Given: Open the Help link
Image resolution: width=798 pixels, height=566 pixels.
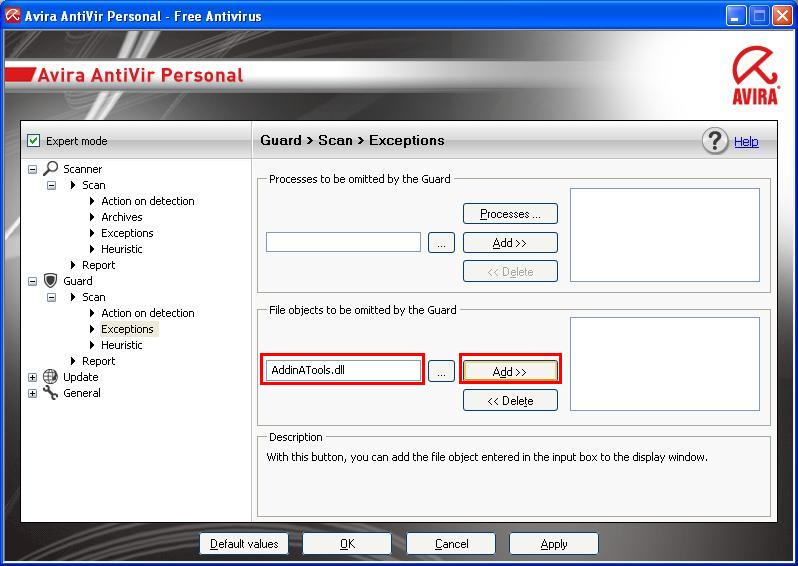Looking at the screenshot, I should point(746,142).
